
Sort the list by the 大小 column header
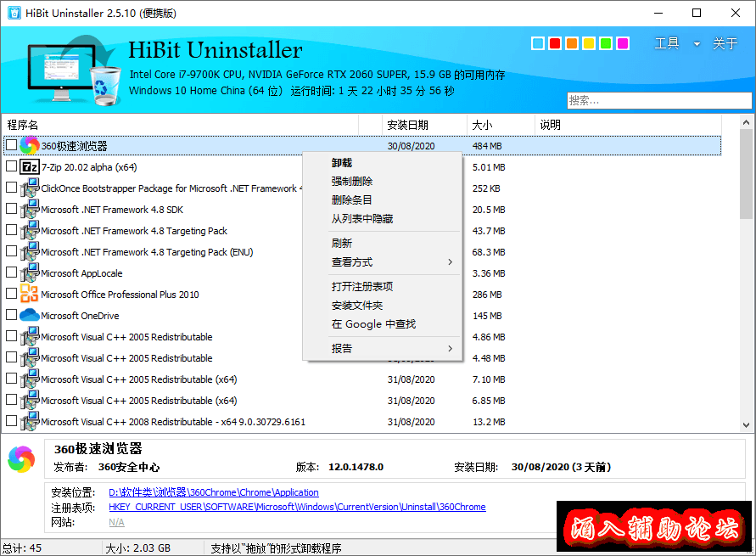[x=501, y=125]
